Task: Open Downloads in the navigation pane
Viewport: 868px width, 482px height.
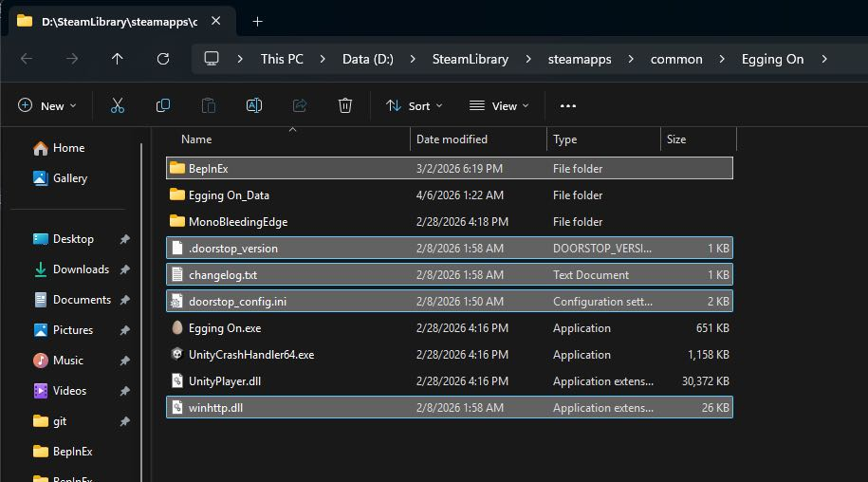Action: (81, 269)
